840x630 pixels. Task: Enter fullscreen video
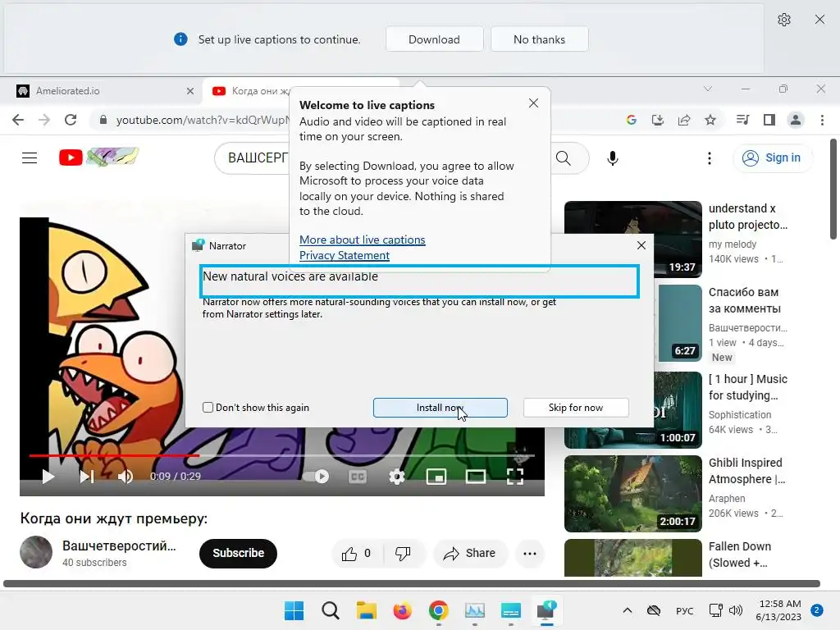(x=515, y=477)
